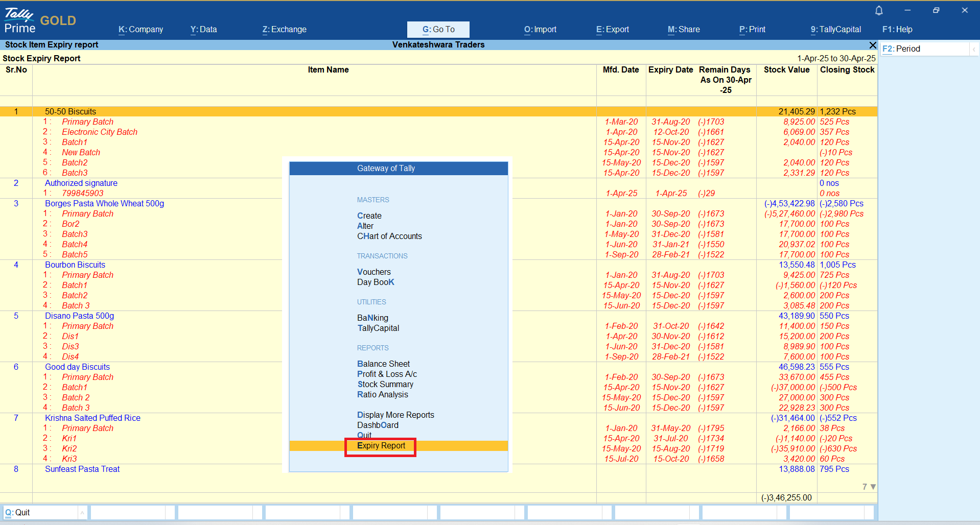Open the Print menu

click(752, 30)
